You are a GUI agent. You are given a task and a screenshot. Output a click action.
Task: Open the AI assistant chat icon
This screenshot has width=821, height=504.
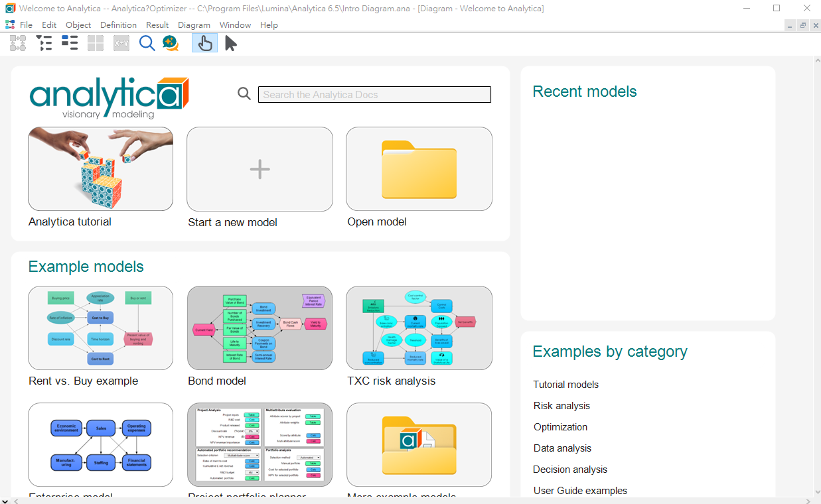point(171,44)
